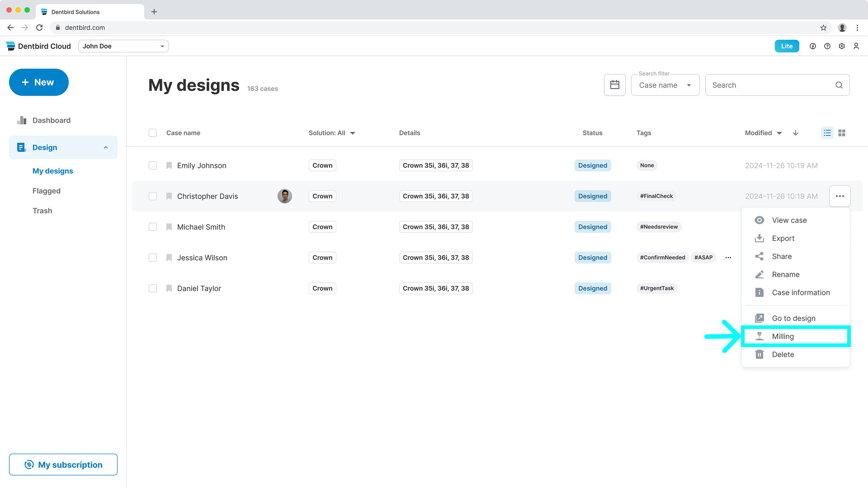Check the Daniel Taylor row

pos(153,288)
